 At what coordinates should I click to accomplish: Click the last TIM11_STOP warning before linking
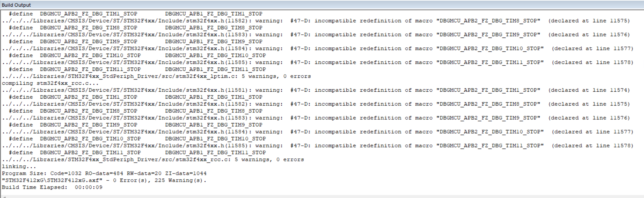[317, 146]
